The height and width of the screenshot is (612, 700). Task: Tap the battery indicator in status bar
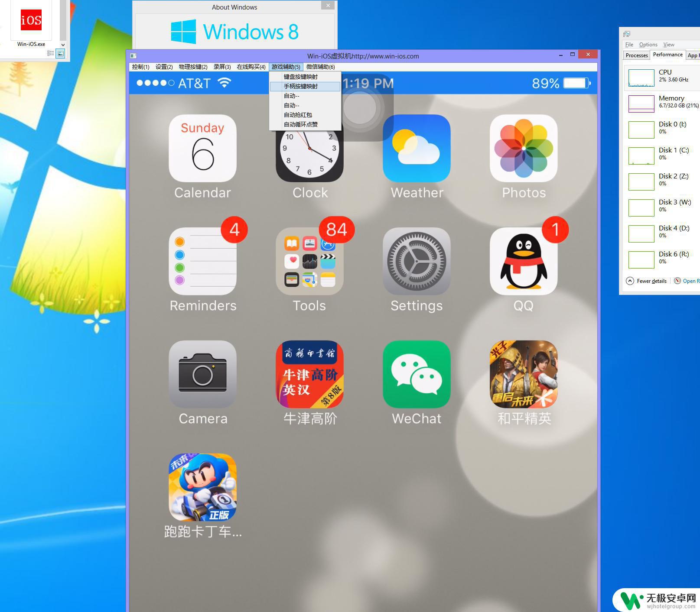coord(576,83)
